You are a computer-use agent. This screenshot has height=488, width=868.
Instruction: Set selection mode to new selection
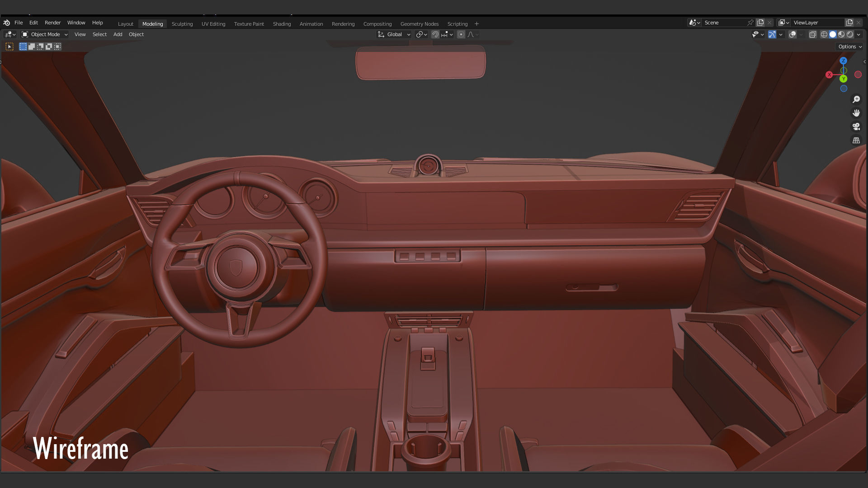[23, 47]
